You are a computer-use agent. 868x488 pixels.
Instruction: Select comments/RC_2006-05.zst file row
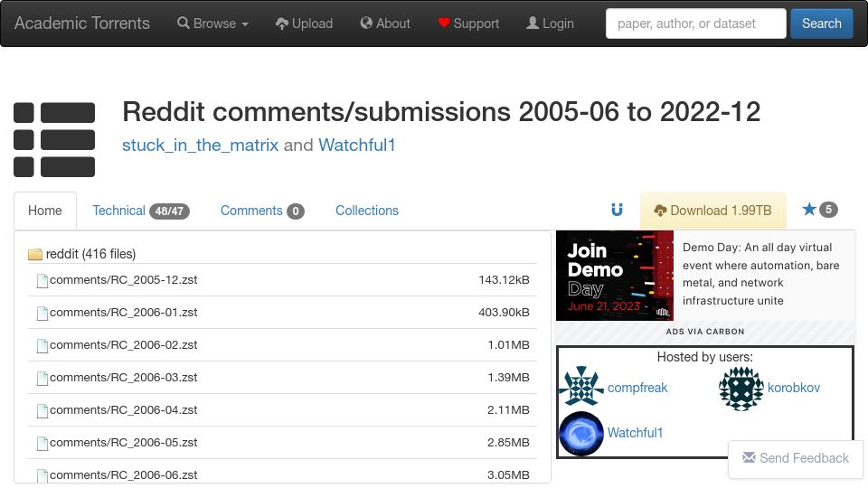[x=282, y=443]
